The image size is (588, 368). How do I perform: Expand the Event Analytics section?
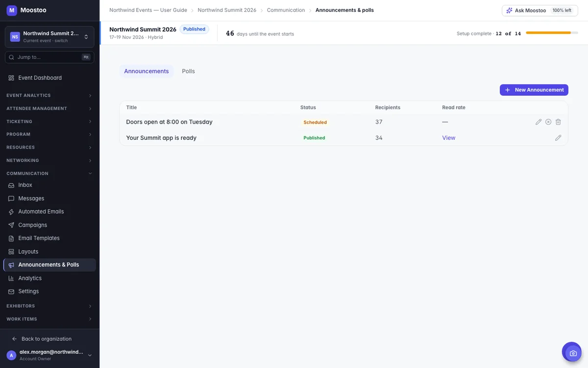coord(49,95)
